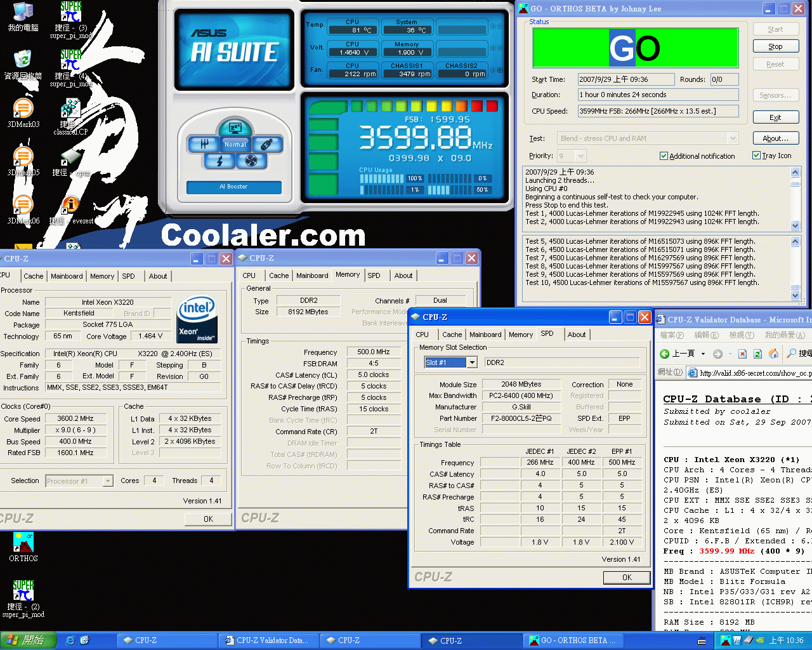The height and width of the screenshot is (650, 812).
Task: Toggle Additional notification checkbox in ORTHOS
Action: pos(664,156)
